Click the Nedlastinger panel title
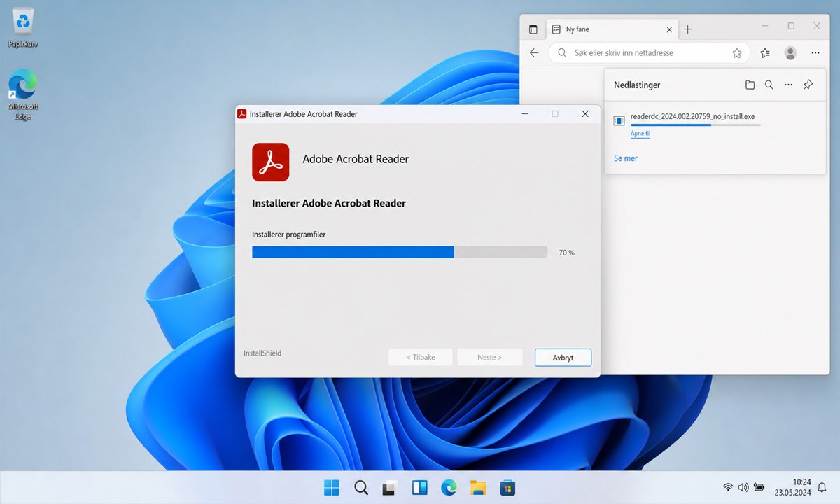The image size is (840, 504). [x=637, y=85]
